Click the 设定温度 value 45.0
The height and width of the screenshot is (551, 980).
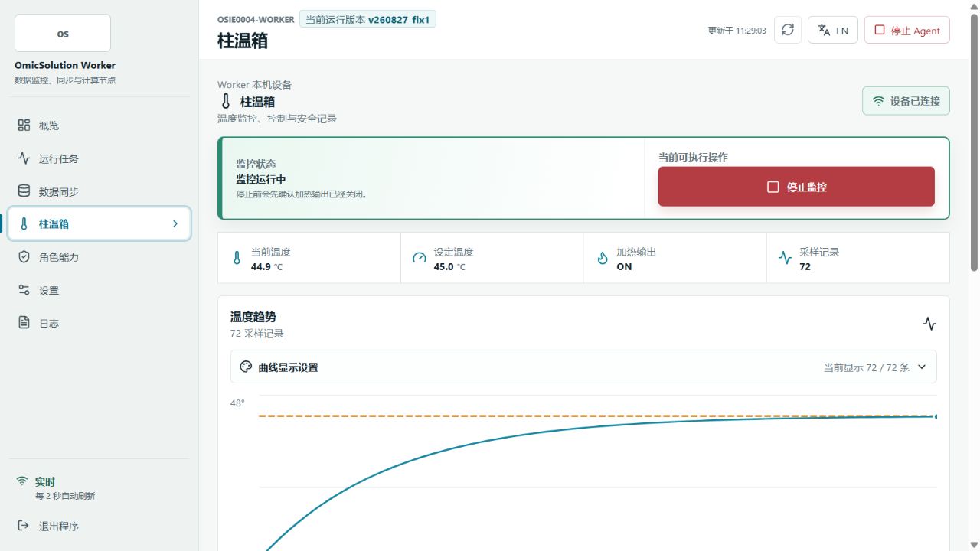pos(444,266)
